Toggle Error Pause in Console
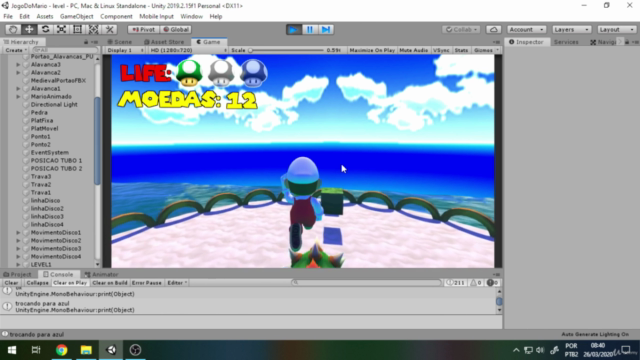 [147, 283]
